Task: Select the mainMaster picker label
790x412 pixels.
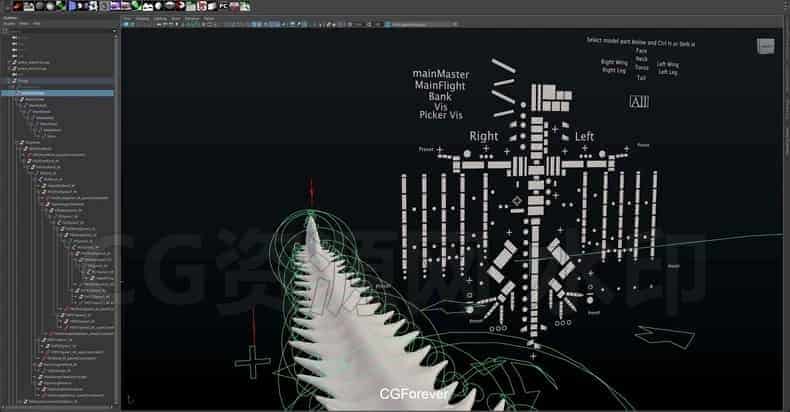Action: (x=440, y=74)
